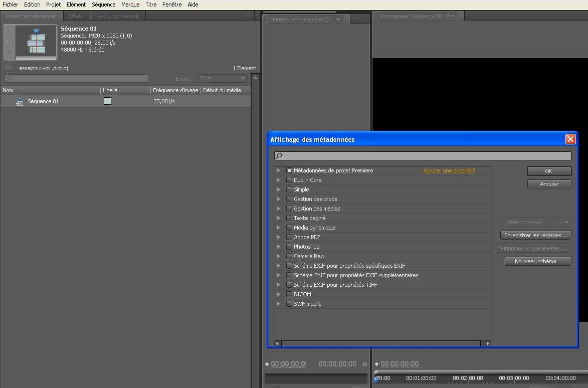This screenshot has height=388, width=588.
Task: Click the Program timeline playhead at 00:00
Action: 376,379
